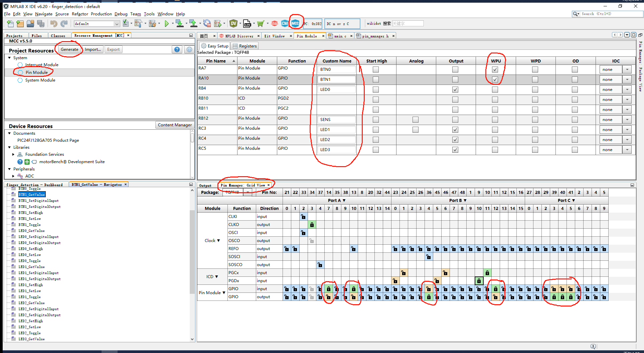The image size is (644, 353).
Task: Toggle the WPD checkbox for RC4
Action: coord(535,140)
